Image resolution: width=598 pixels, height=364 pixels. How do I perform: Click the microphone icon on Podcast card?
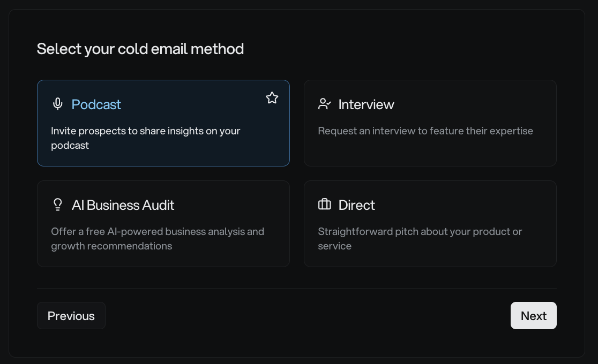[57, 104]
